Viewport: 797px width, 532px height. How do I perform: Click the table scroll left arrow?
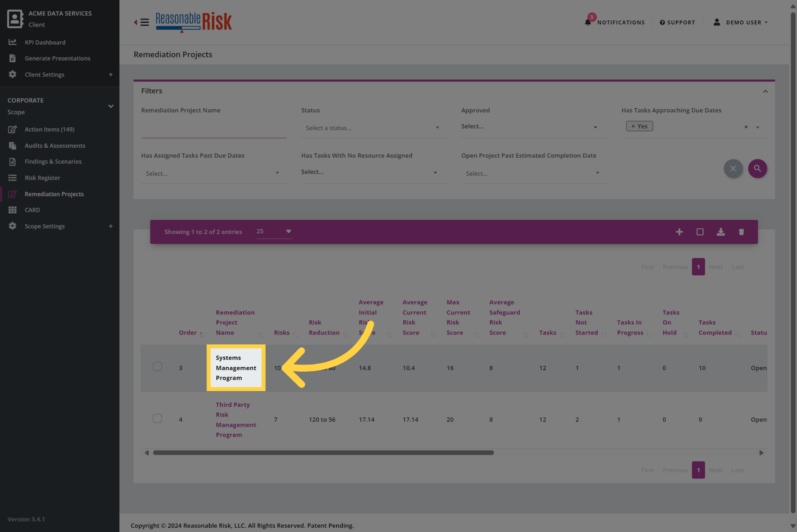pyautogui.click(x=147, y=453)
